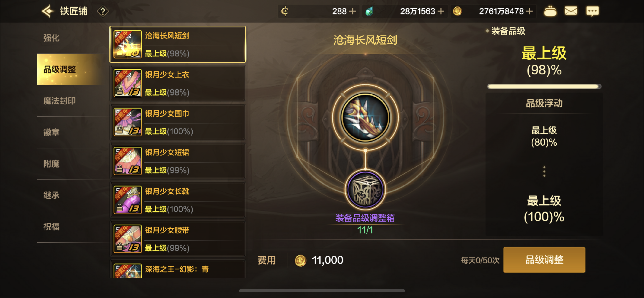The width and height of the screenshot is (644, 298).
Task: Select 银月少女长靴 list entry
Action: coord(178,200)
